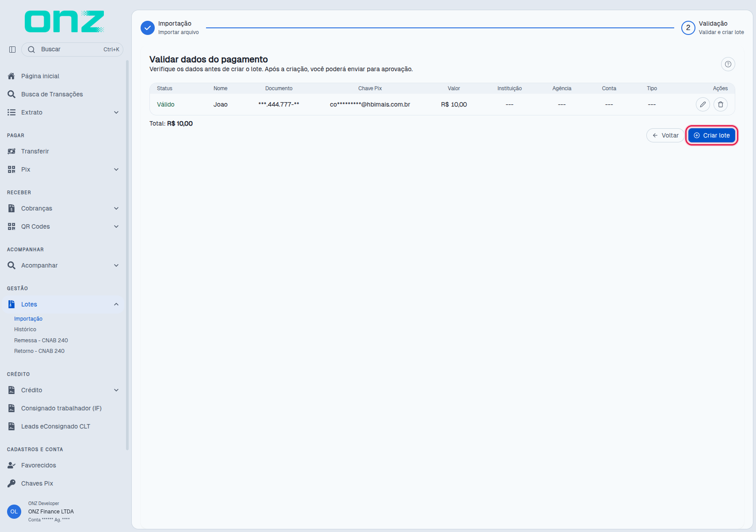Click the Criar lote button
This screenshot has width=756, height=532.
pos(712,135)
